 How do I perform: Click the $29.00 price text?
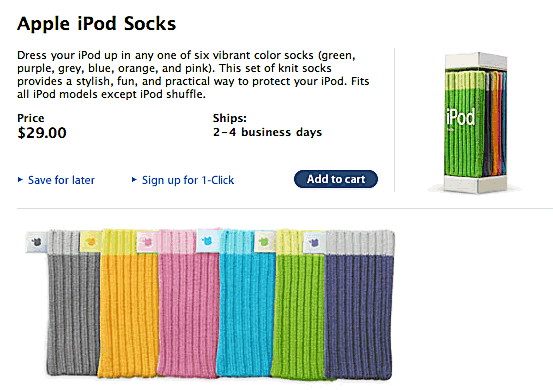[42, 133]
